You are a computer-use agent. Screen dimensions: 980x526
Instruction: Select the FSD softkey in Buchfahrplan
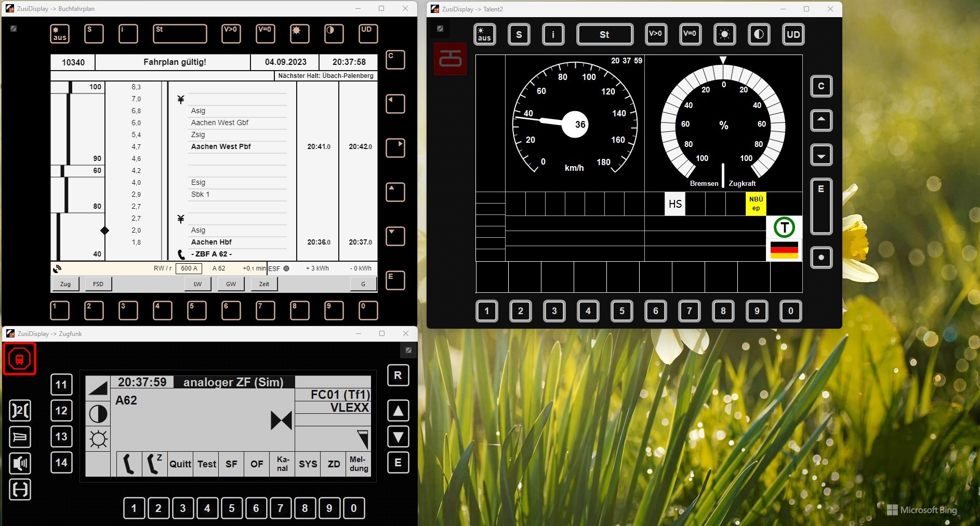click(x=98, y=284)
